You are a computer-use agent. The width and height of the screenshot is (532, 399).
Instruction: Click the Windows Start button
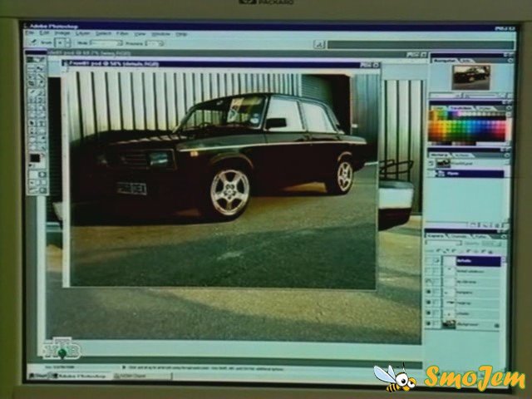(38, 376)
